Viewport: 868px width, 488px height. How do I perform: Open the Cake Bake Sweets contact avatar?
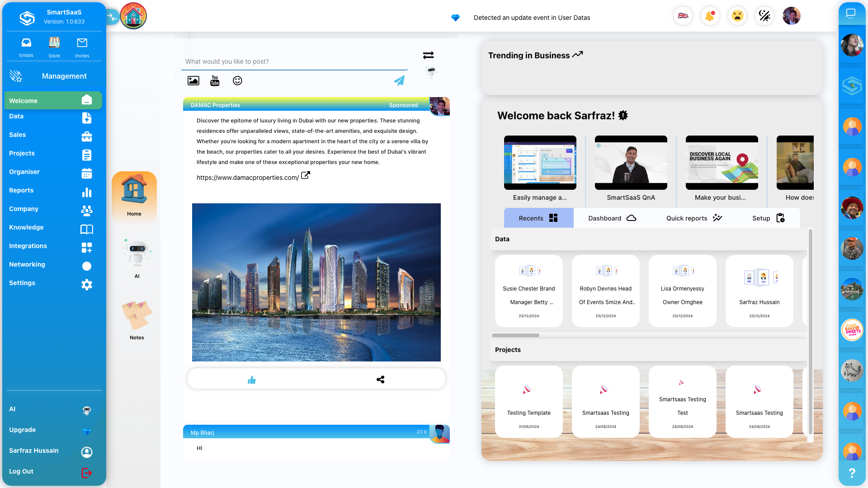coord(852,330)
